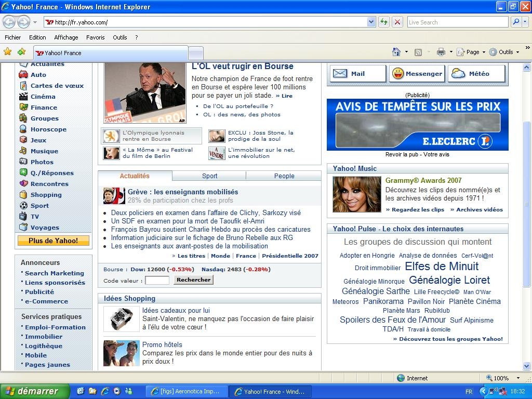Open the Affichage menu
Viewport: 532px width, 399px height.
[x=66, y=37]
